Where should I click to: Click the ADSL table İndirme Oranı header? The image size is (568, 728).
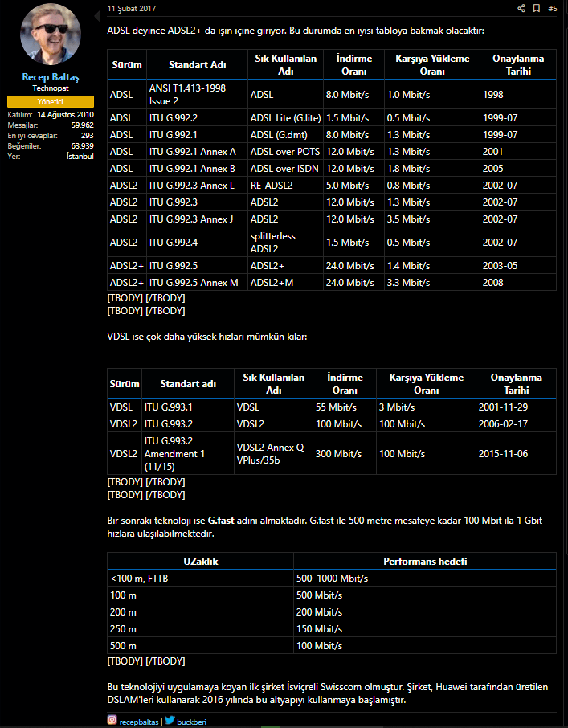point(353,64)
